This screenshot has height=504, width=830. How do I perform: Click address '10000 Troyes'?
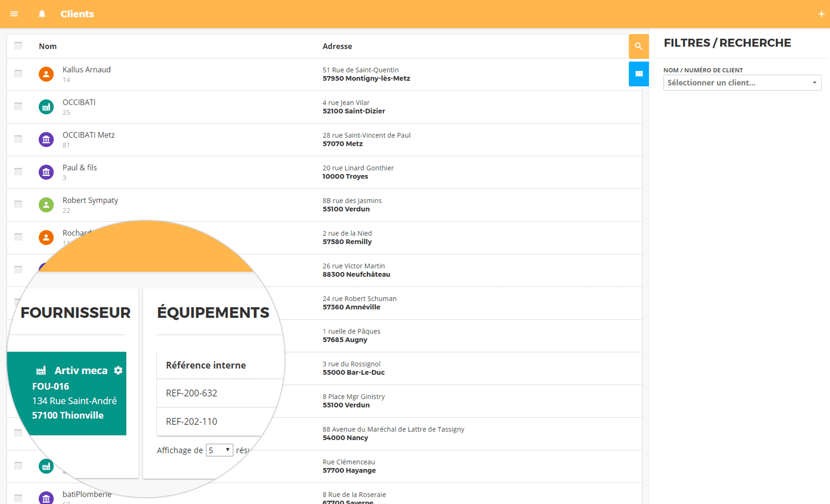(345, 176)
